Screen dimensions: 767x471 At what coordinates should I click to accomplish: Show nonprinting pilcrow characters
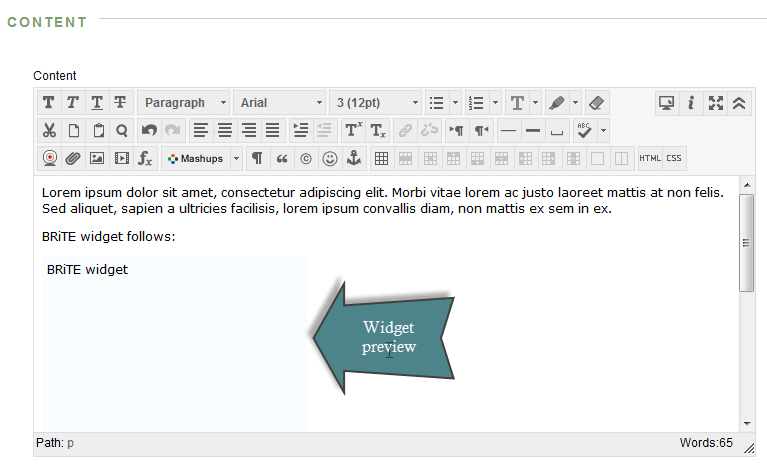pyautogui.click(x=257, y=158)
